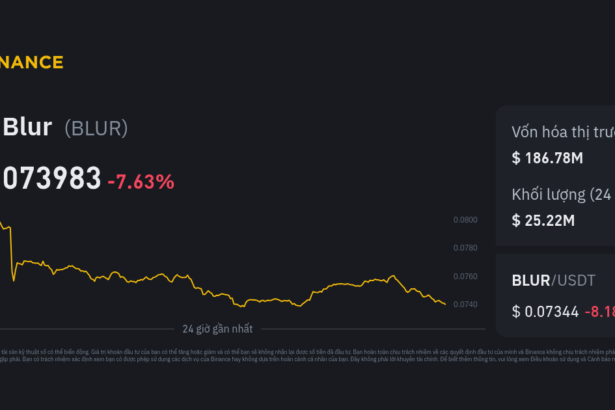This screenshot has width=615, height=410.
Task: Click the 0.0780 y-axis price label
Action: tap(465, 248)
